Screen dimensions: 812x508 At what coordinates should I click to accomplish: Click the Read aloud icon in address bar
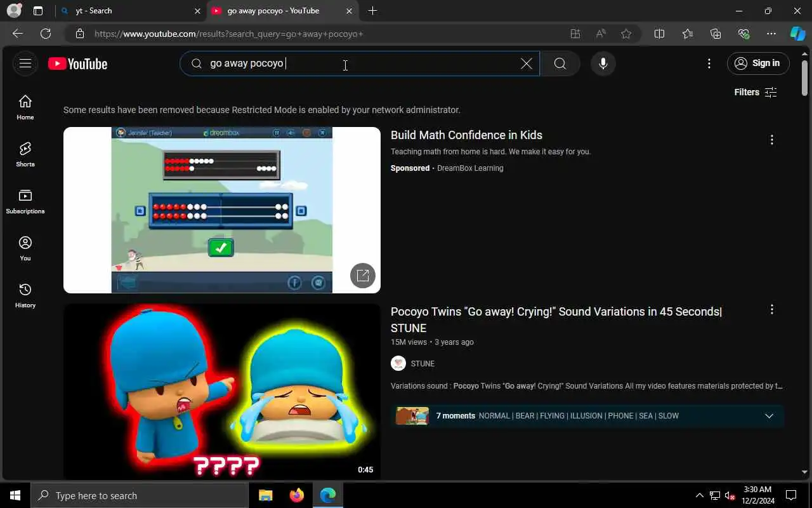601,34
